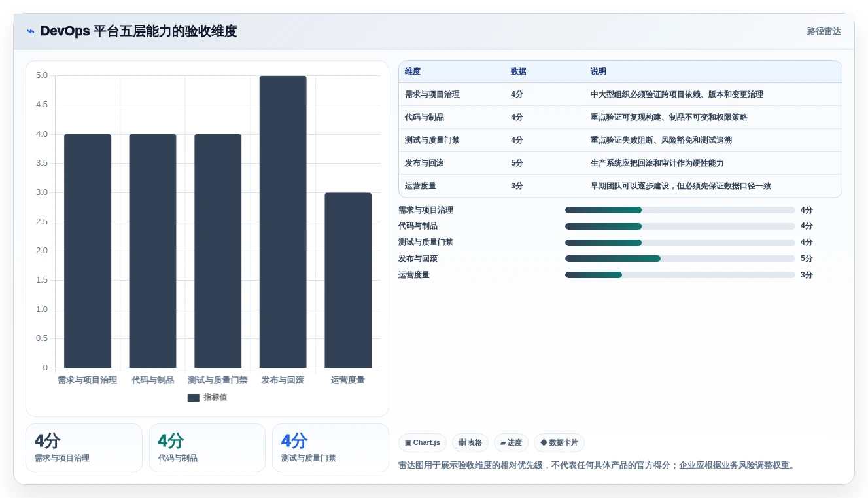Click the 5.0 y-axis label
The image size is (868, 498).
(42, 75)
